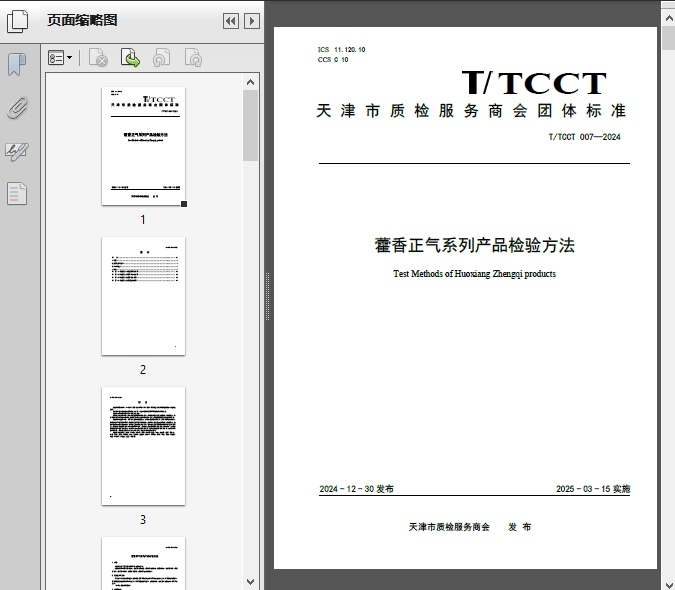675x590 pixels.
Task: Click the 'T/TCCT 007—2024' standard number
Action: point(584,137)
